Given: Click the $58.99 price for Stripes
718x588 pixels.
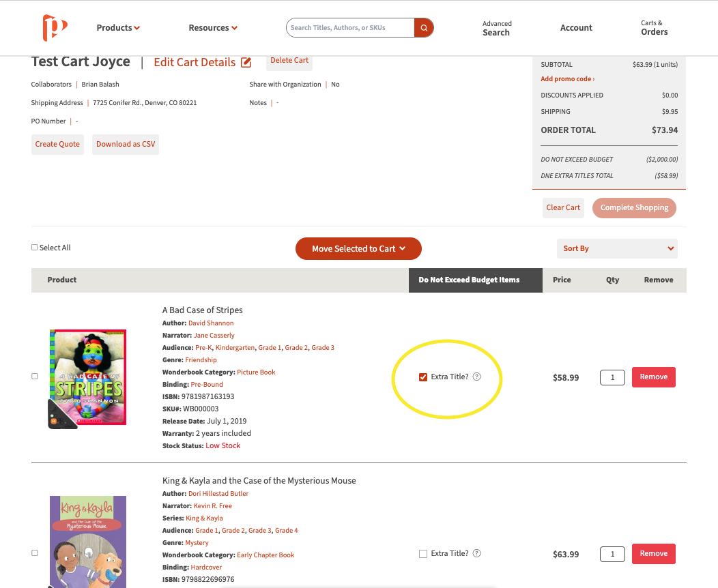Looking at the screenshot, I should (x=566, y=378).
